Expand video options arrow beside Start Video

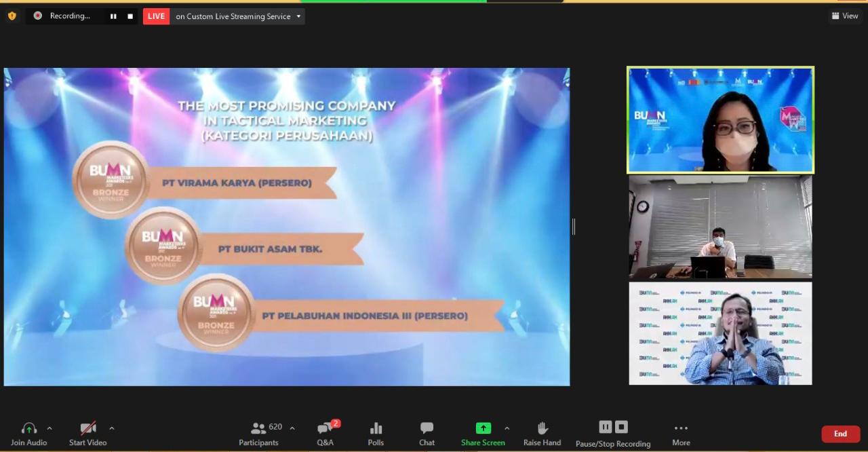[x=111, y=428]
